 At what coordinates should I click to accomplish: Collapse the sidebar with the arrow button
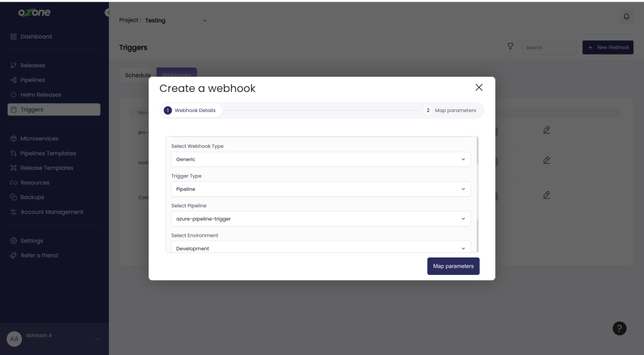(x=108, y=13)
